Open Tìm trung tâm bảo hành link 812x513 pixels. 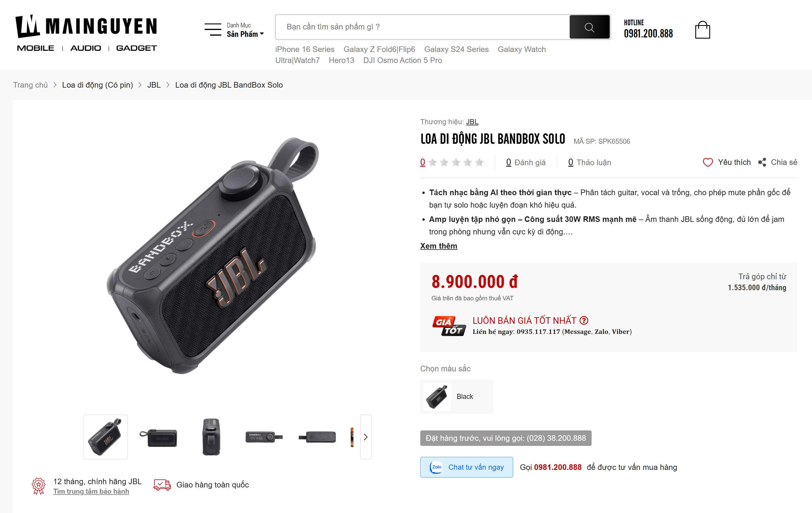(x=91, y=491)
